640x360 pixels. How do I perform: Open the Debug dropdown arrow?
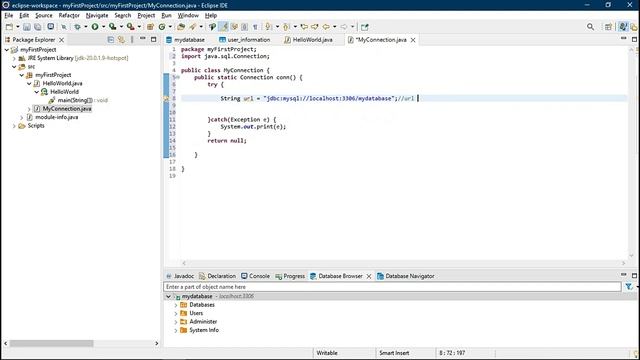[86, 27]
